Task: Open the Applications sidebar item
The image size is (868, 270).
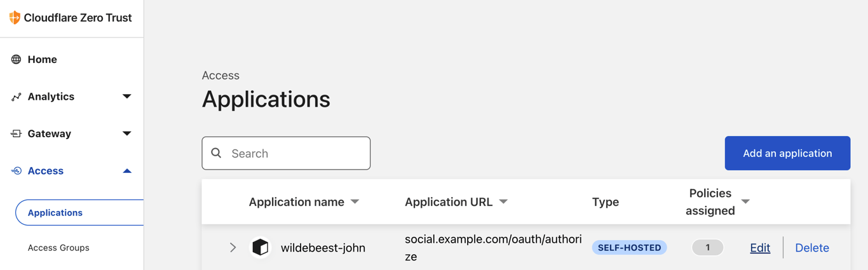Action: [55, 213]
